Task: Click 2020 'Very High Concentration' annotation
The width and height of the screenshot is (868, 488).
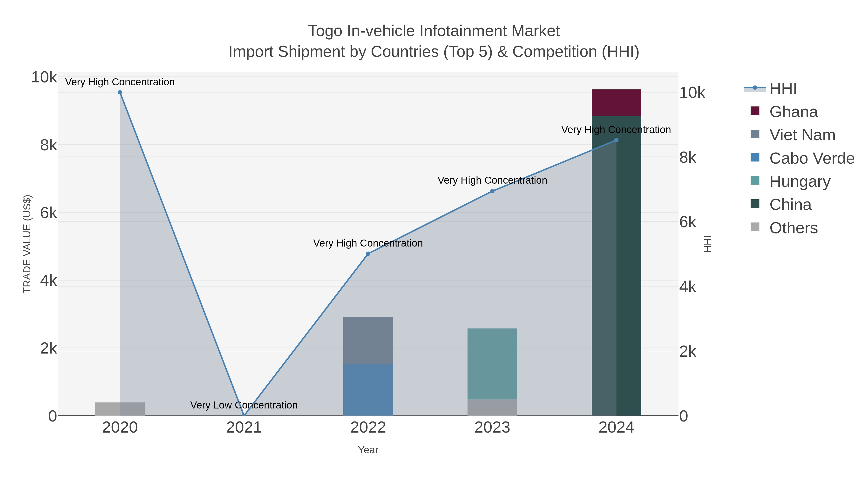Action: [120, 82]
